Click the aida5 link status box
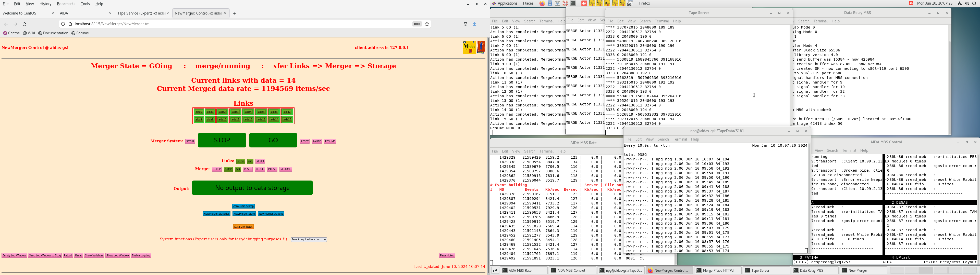980x275 pixels. [261, 112]
